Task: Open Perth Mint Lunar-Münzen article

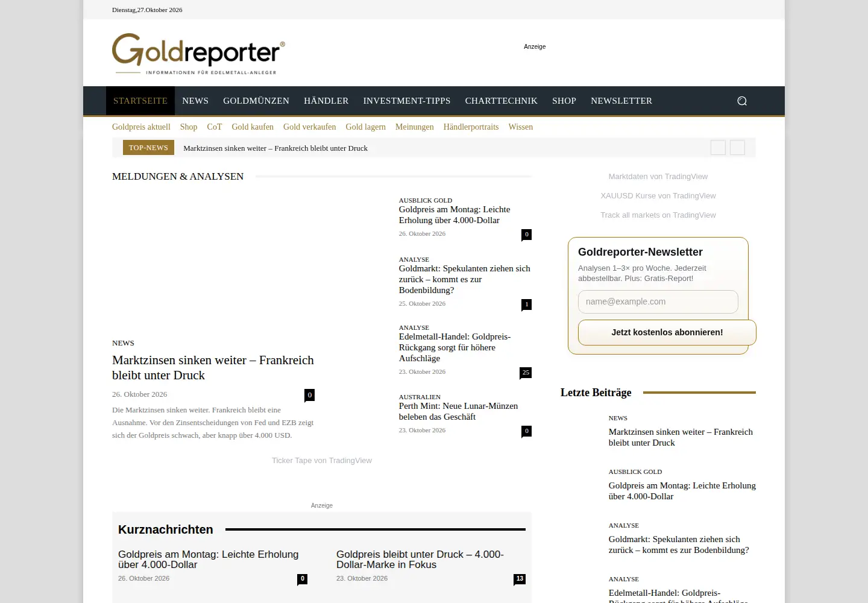Action: 458,412
